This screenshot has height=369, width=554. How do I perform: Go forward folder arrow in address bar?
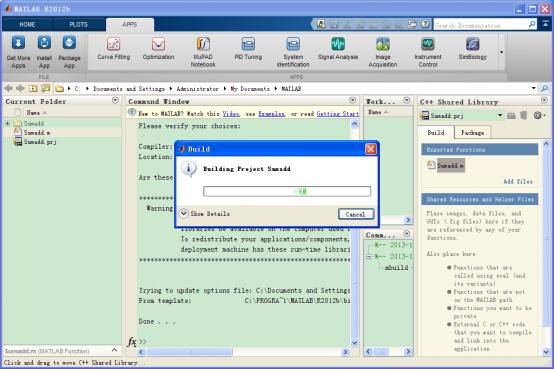coord(20,88)
